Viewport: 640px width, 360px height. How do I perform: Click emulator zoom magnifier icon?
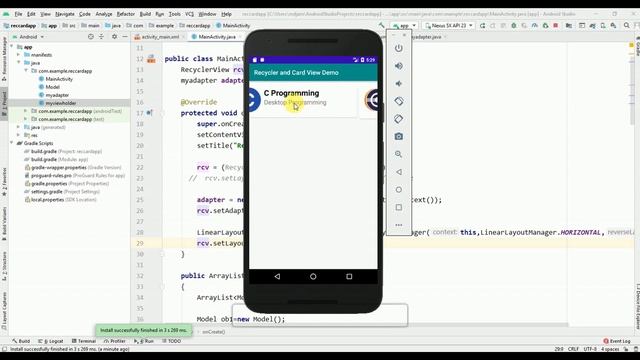pyautogui.click(x=399, y=154)
